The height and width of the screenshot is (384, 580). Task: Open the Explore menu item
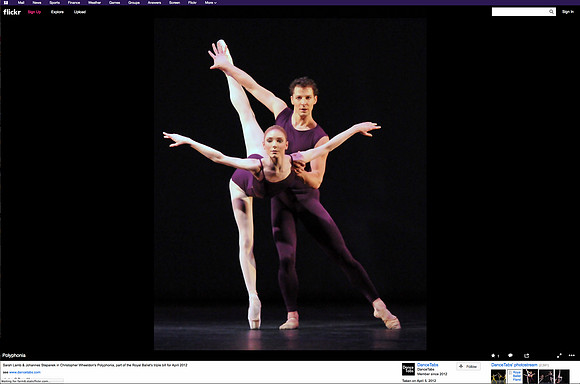point(57,12)
